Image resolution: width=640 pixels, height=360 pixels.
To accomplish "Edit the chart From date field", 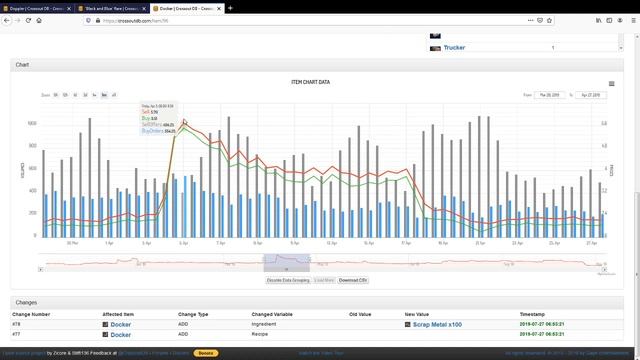I will click(549, 95).
